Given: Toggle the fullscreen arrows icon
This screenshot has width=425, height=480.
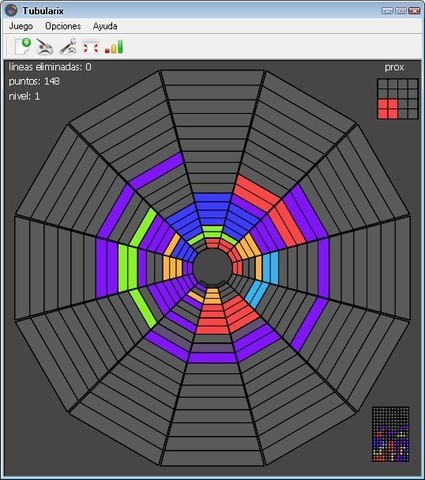Looking at the screenshot, I should (91, 47).
